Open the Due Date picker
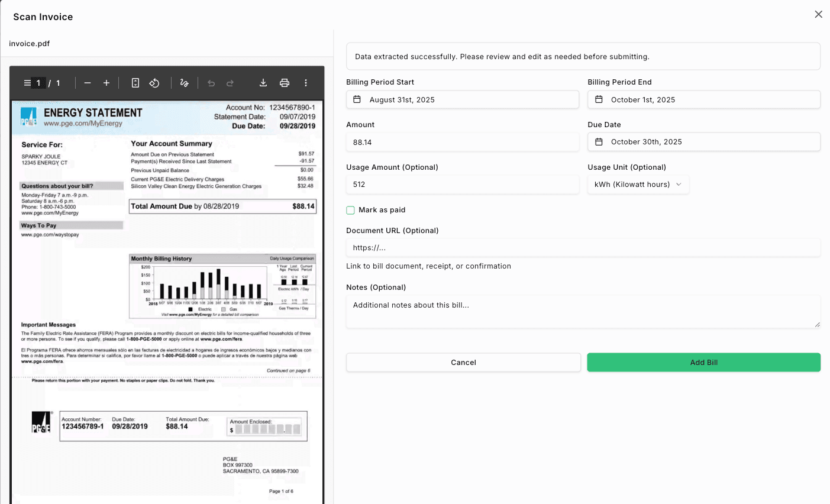This screenshot has width=830, height=504. pyautogui.click(x=703, y=142)
